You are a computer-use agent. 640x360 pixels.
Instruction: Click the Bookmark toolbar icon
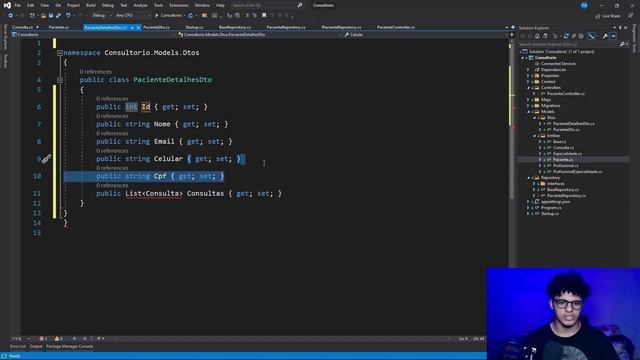[x=264, y=16]
